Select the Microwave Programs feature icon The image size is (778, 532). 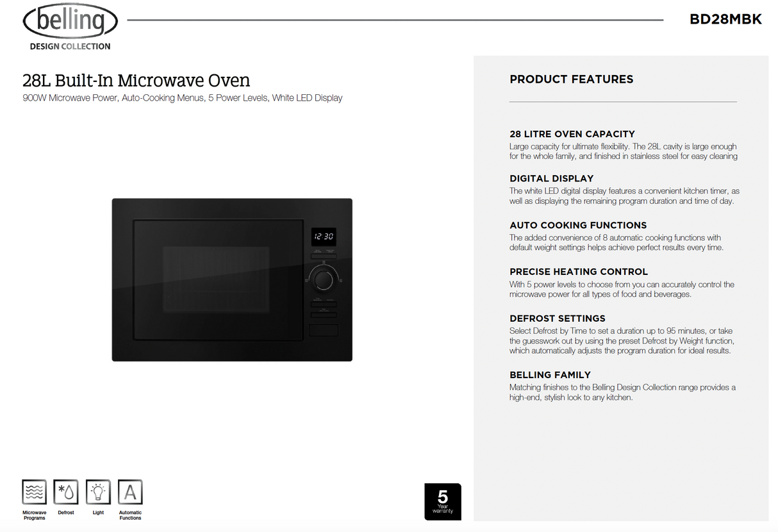(34, 492)
